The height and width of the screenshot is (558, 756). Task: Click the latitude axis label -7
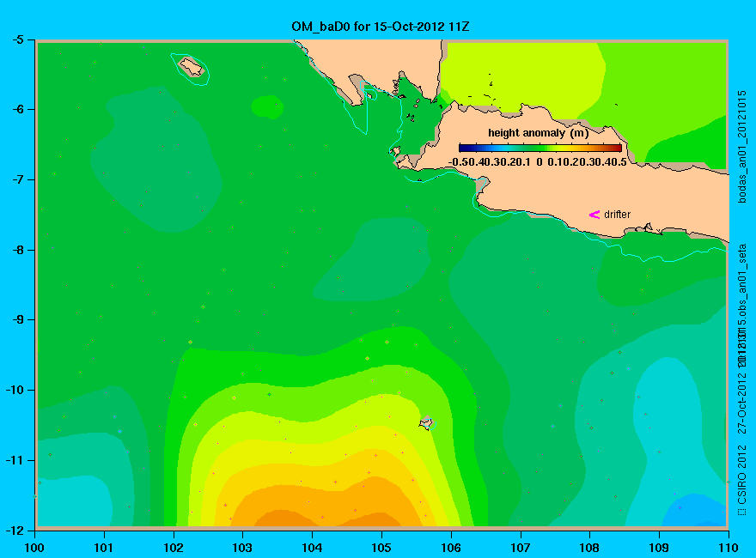(17, 179)
